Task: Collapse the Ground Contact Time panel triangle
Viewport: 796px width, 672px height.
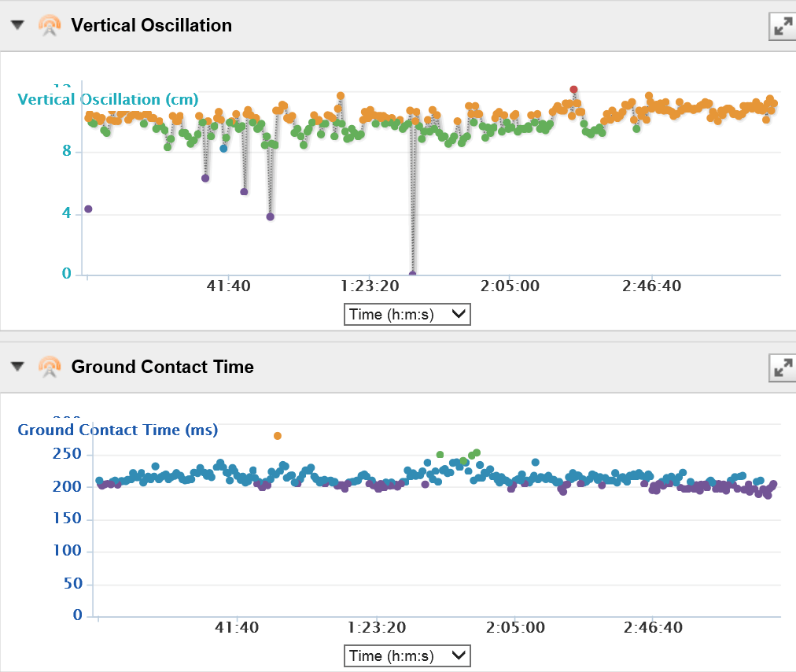Action: coord(18,366)
